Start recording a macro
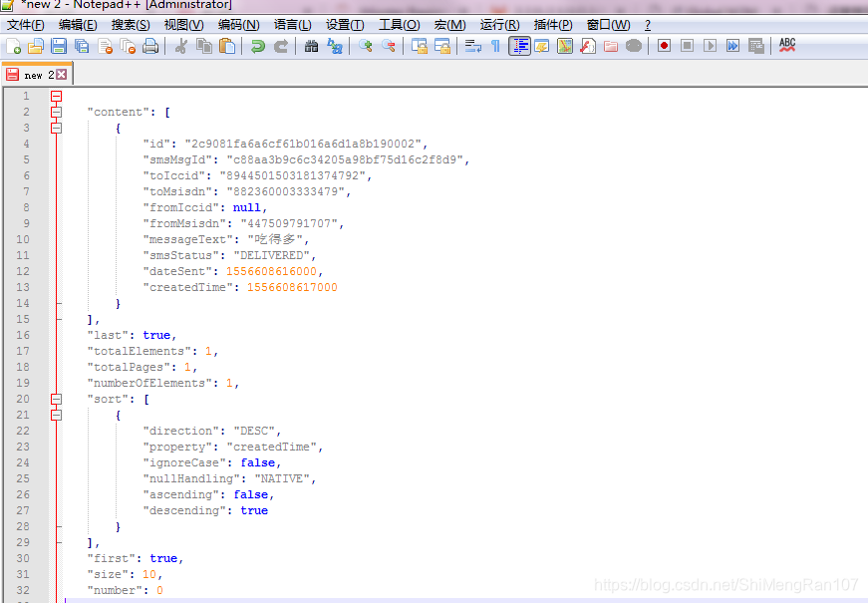Screen dimensions: 868x603 point(664,46)
